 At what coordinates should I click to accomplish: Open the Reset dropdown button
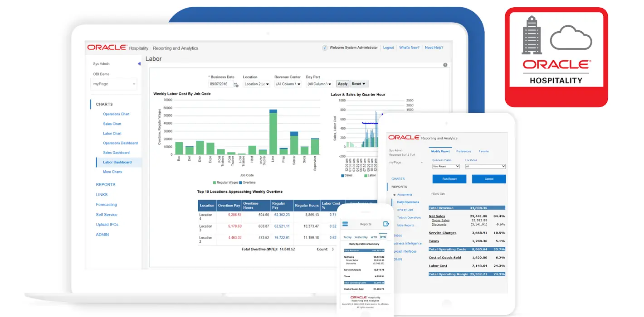(x=359, y=84)
